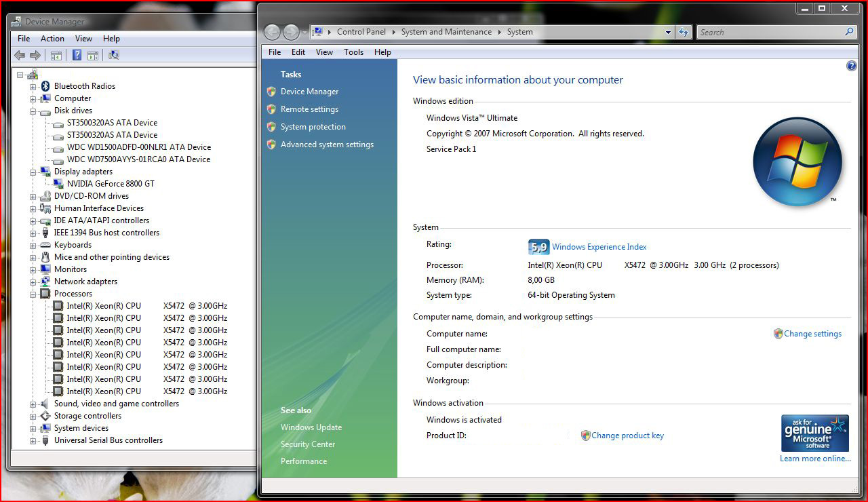Collapse the Display adapters node
The height and width of the screenshot is (502, 868).
click(x=33, y=172)
